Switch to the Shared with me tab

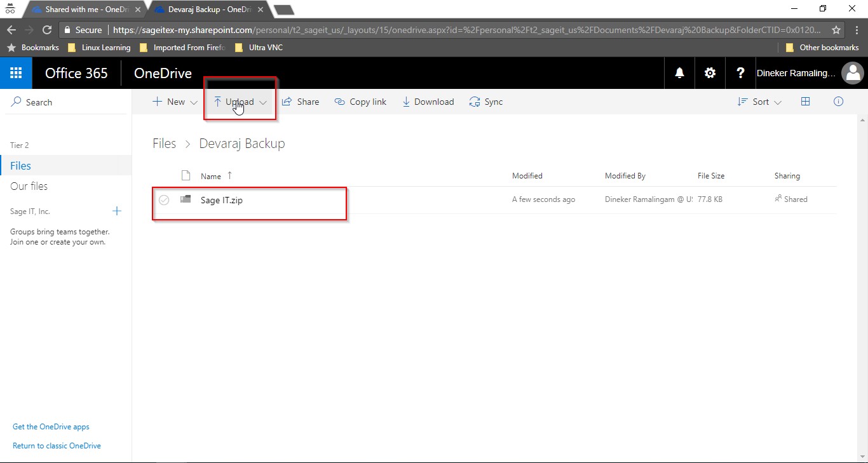click(x=83, y=10)
